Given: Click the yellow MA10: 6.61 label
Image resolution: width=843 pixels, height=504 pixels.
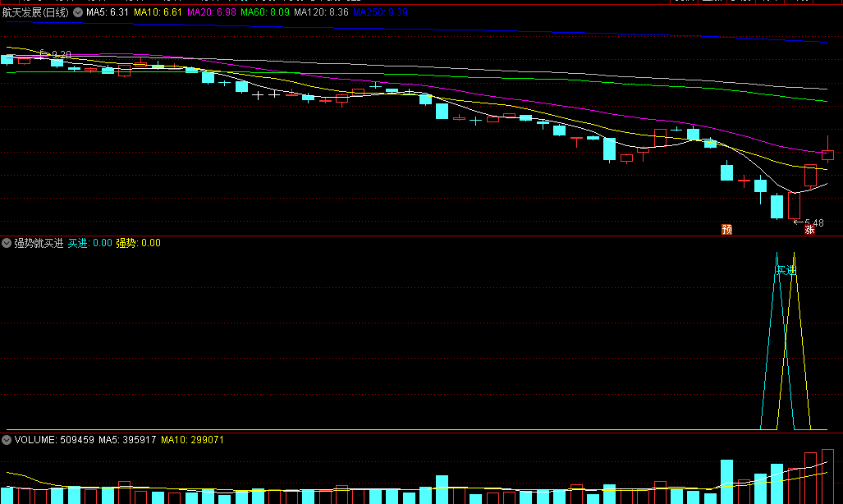Looking at the screenshot, I should (158, 12).
